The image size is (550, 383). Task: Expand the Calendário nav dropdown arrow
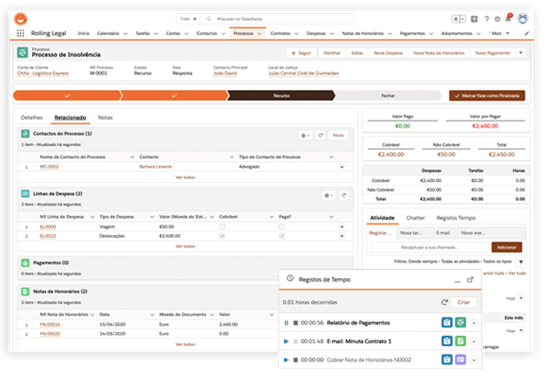[126, 34]
